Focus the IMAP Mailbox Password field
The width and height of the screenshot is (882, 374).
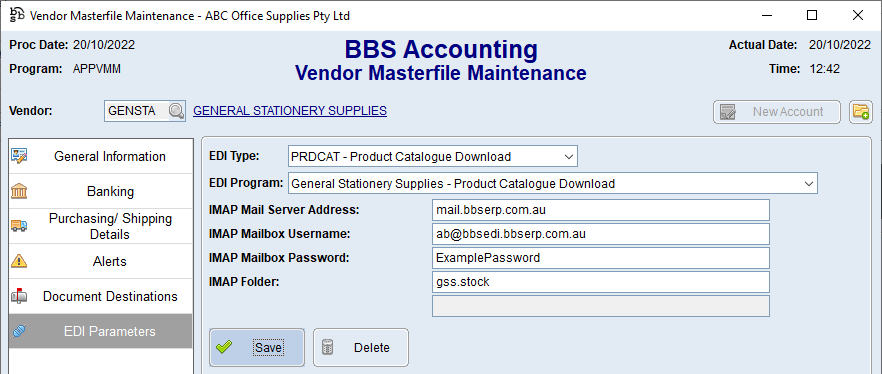[601, 258]
